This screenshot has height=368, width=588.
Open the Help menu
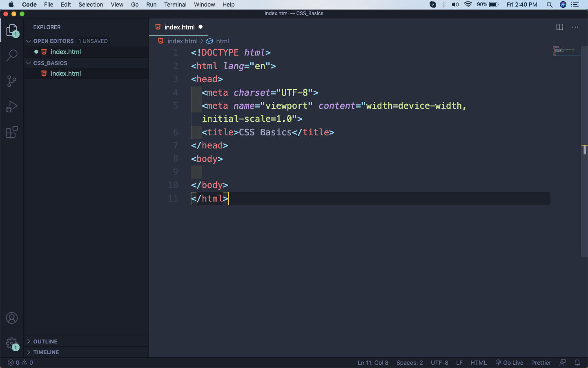pyautogui.click(x=229, y=4)
